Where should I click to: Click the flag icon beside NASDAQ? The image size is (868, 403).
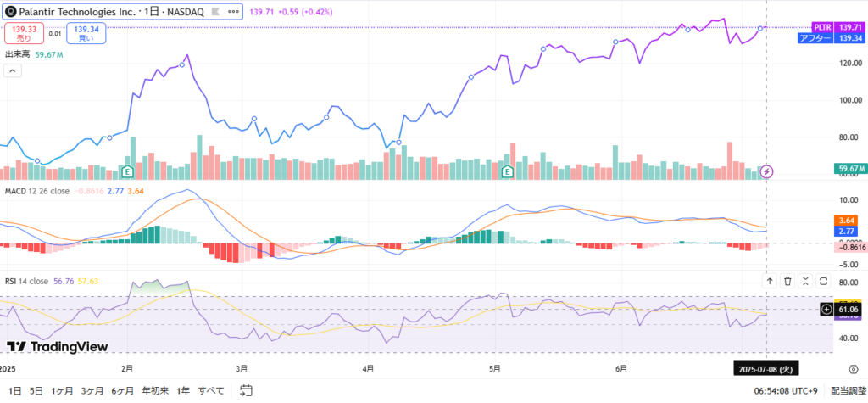(215, 11)
